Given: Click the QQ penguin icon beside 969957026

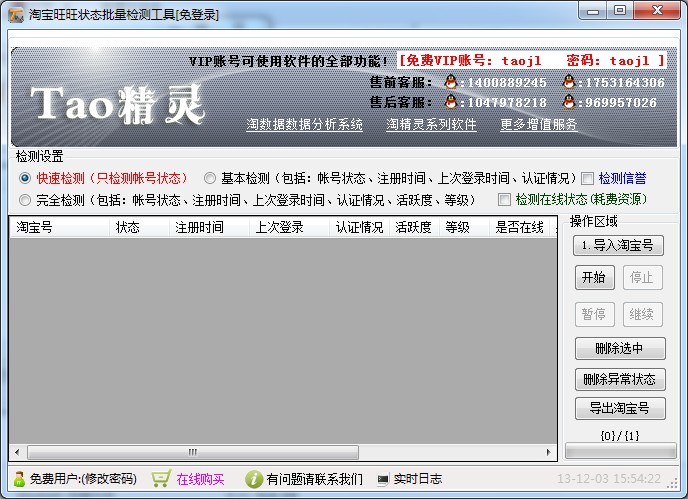Looking at the screenshot, I should tap(569, 102).
